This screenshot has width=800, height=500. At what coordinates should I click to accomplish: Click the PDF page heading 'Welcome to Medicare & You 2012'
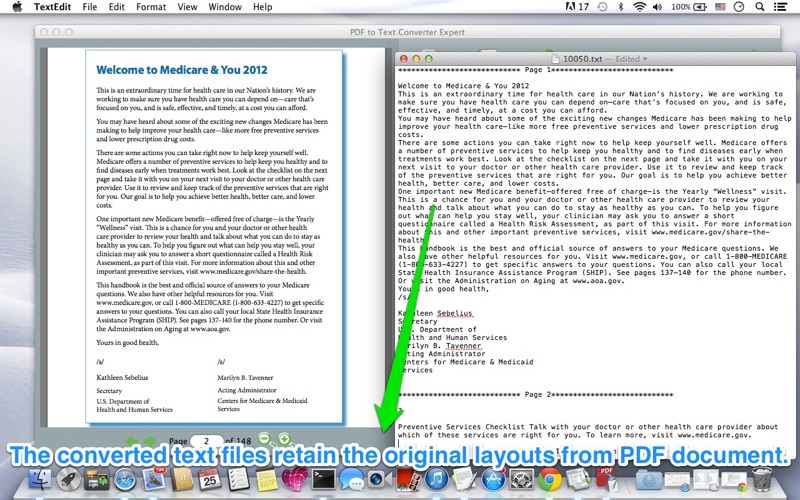182,70
